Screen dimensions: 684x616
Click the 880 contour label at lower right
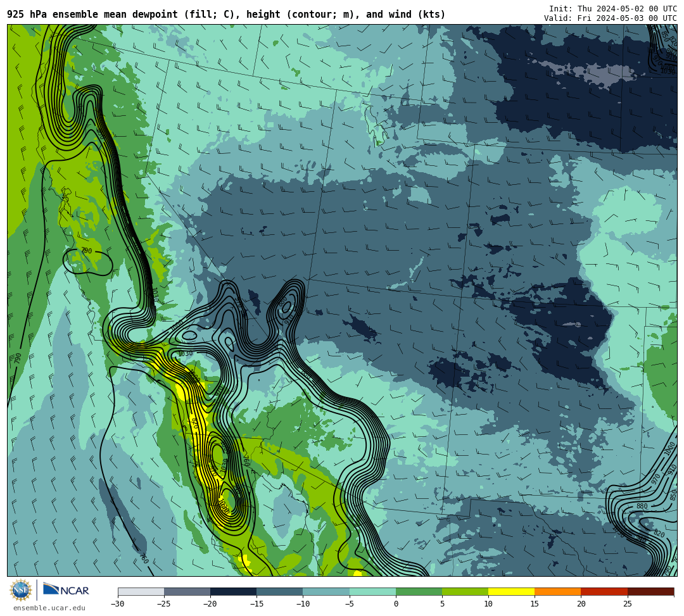pyautogui.click(x=642, y=506)
